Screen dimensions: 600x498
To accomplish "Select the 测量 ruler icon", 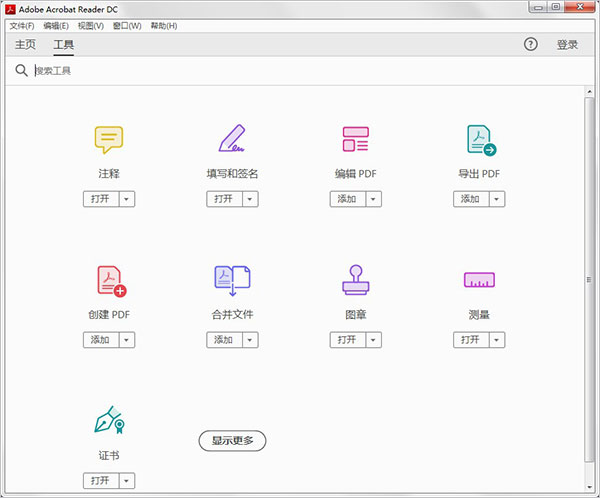I will coord(479,280).
